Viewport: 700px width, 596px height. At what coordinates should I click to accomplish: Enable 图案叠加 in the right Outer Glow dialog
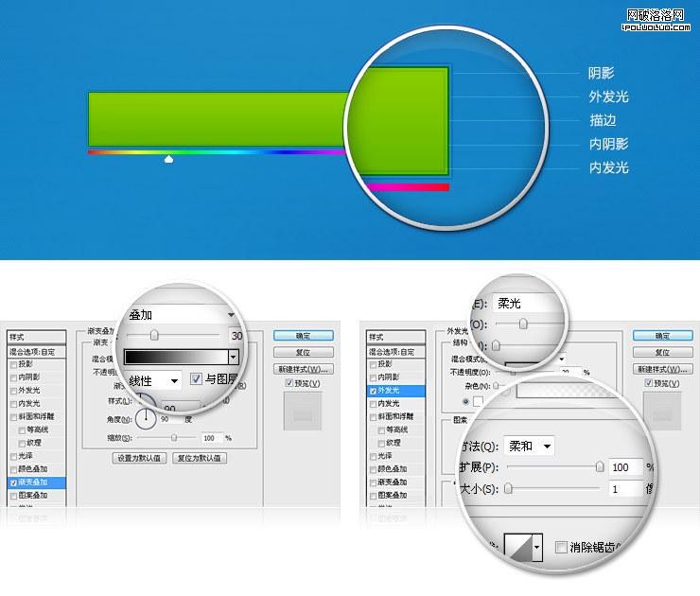[x=373, y=496]
